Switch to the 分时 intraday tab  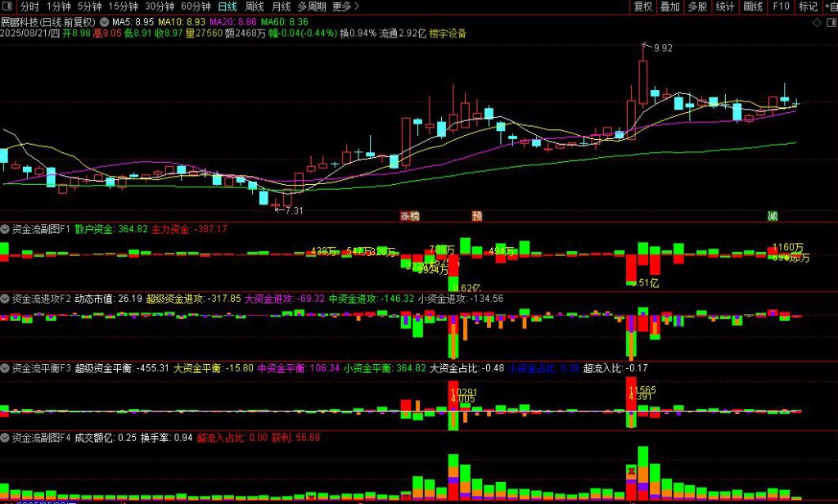(29, 7)
